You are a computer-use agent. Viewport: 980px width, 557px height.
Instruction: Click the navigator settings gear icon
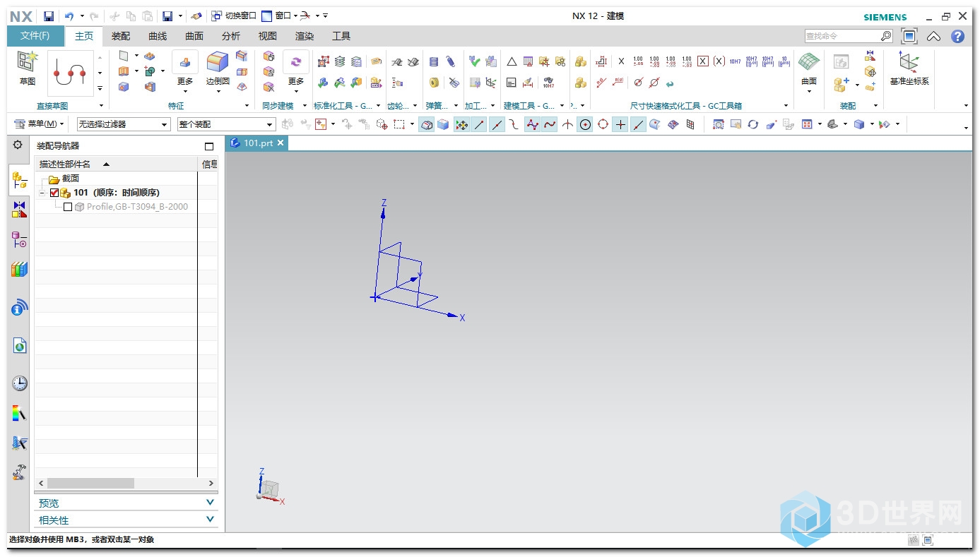18,145
